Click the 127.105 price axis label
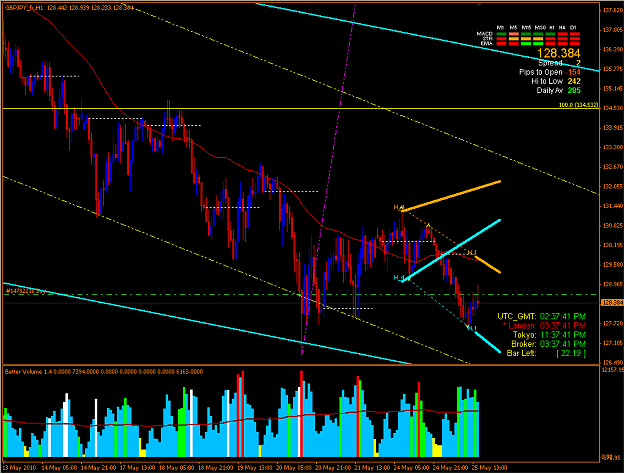Screen dimensions: 625x474 612,342
